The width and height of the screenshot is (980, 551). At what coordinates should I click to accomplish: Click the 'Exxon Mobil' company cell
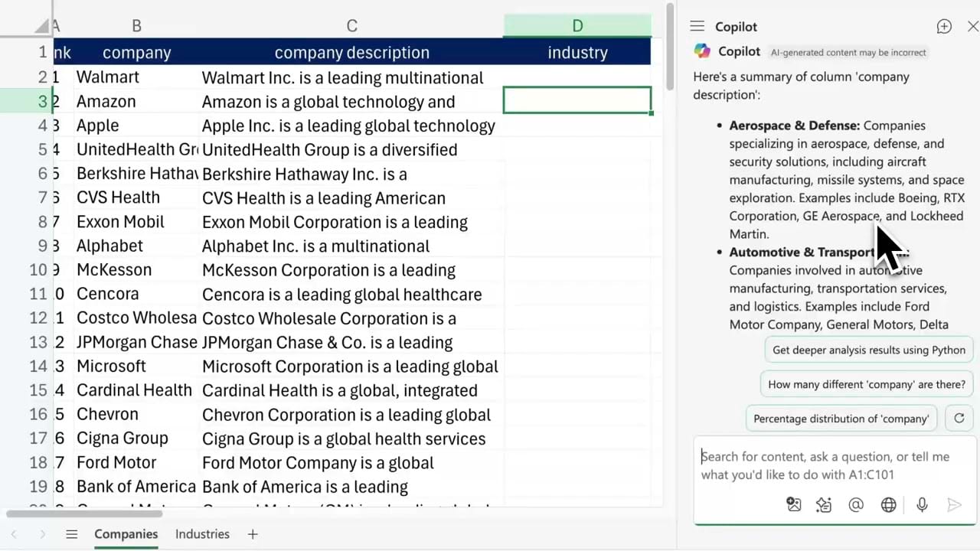coord(136,222)
